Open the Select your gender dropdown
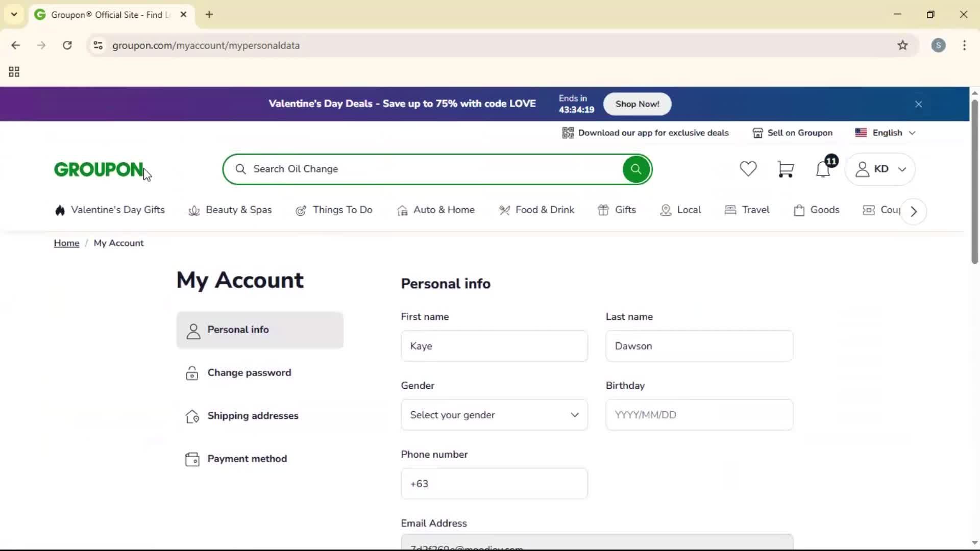Screen dimensions: 980x551 [x=493, y=415]
